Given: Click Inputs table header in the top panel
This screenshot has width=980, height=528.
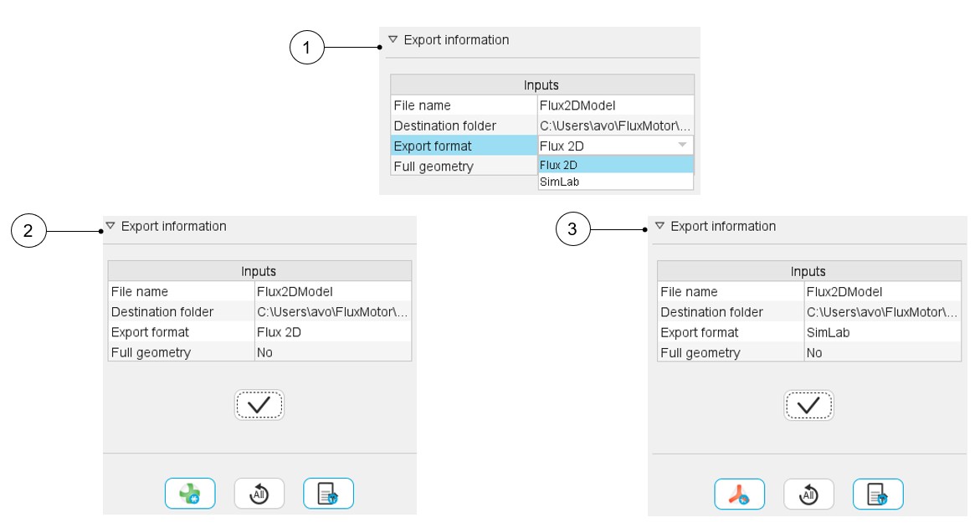Looking at the screenshot, I should 541,85.
